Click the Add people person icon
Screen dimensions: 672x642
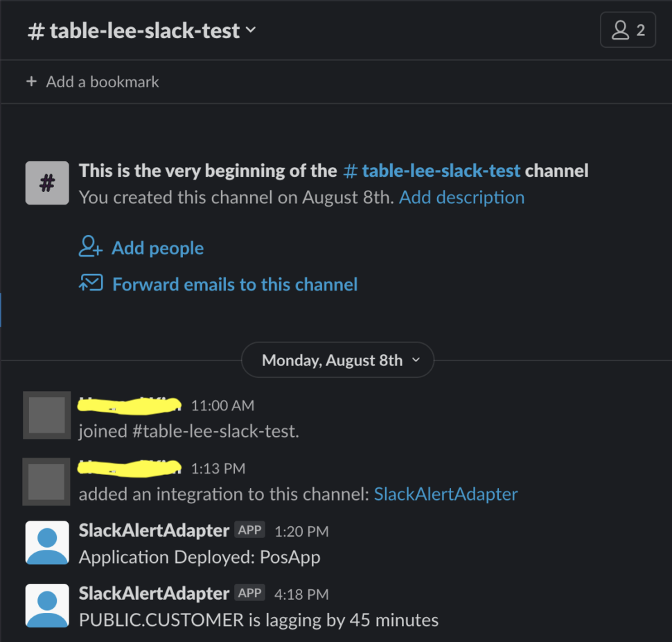(x=91, y=248)
